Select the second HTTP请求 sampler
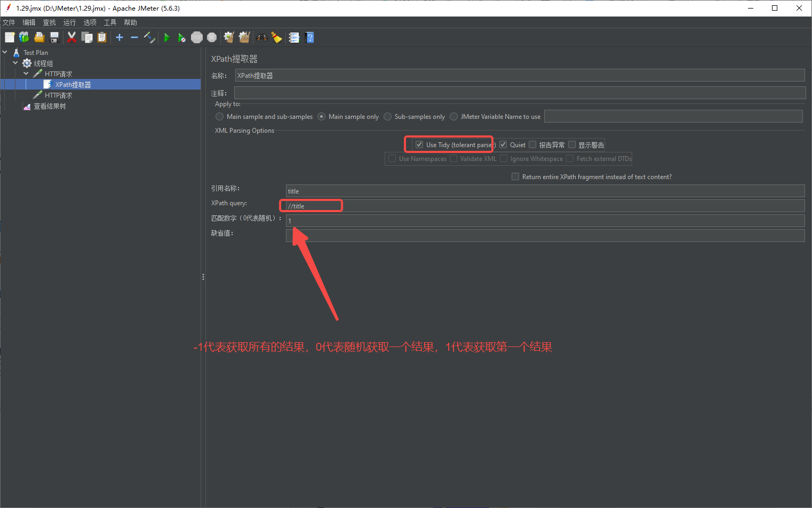 pos(58,95)
